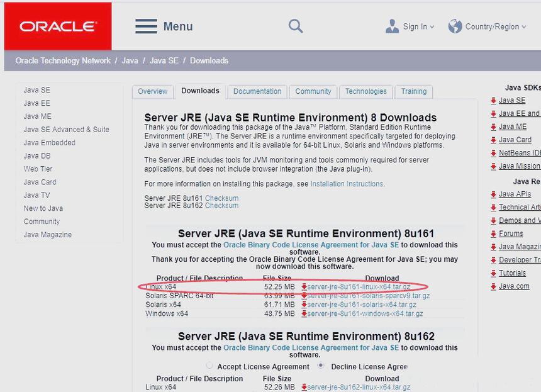
Task: Click red arrow icon next to Java APIs
Action: pyautogui.click(x=493, y=194)
